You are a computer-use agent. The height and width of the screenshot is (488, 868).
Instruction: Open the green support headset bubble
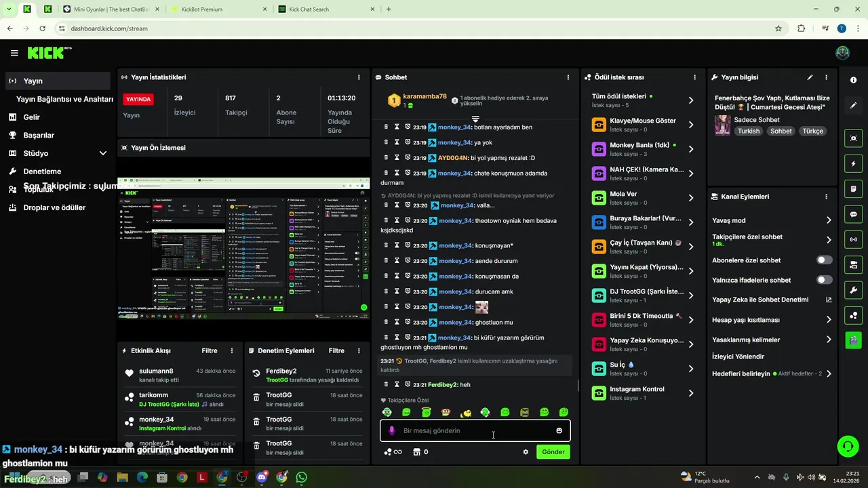click(x=848, y=446)
